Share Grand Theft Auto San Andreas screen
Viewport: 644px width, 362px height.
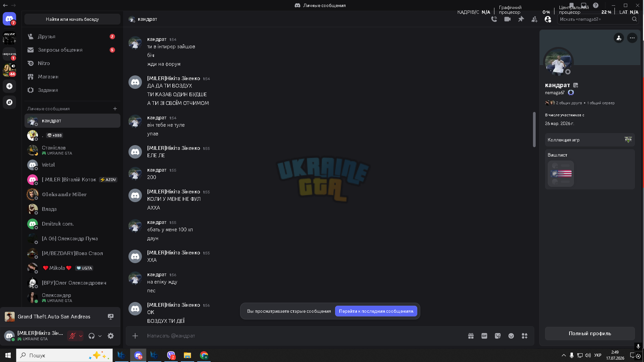[111, 317]
